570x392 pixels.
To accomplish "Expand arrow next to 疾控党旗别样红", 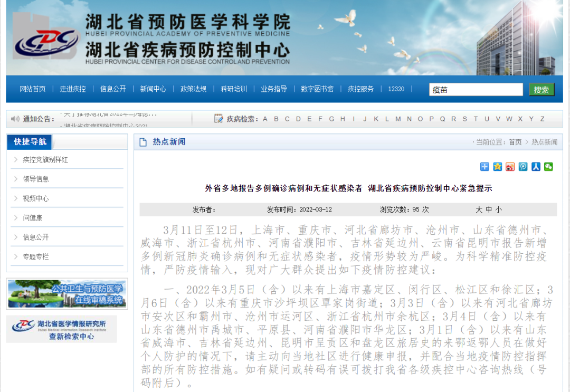I will [x=16, y=159].
